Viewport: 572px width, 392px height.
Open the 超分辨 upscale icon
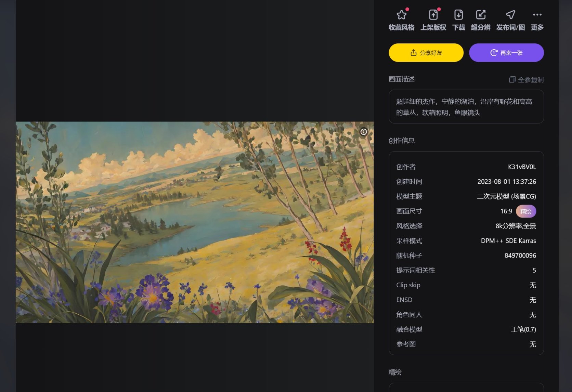481,15
